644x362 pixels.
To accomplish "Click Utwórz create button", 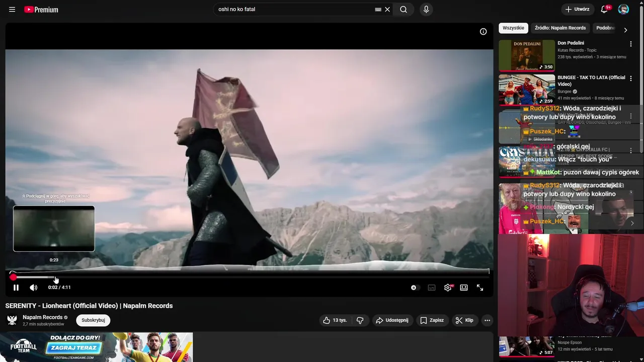I will point(577,10).
